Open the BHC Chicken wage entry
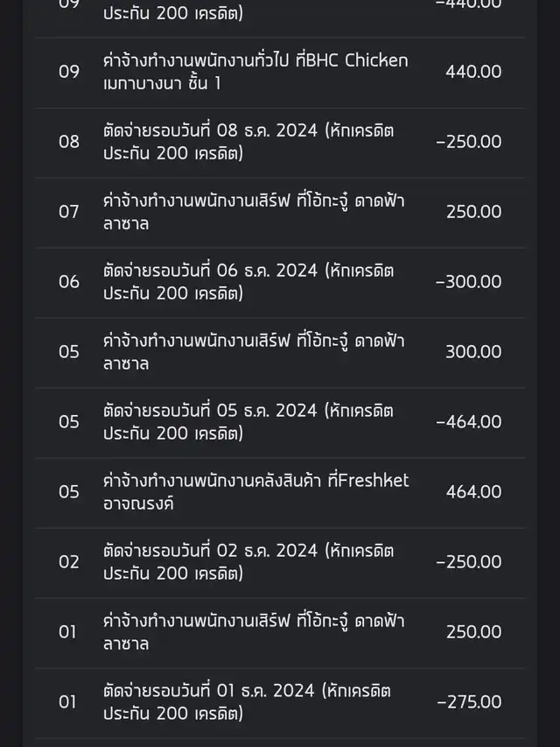This screenshot has width=560, height=747. [x=255, y=72]
